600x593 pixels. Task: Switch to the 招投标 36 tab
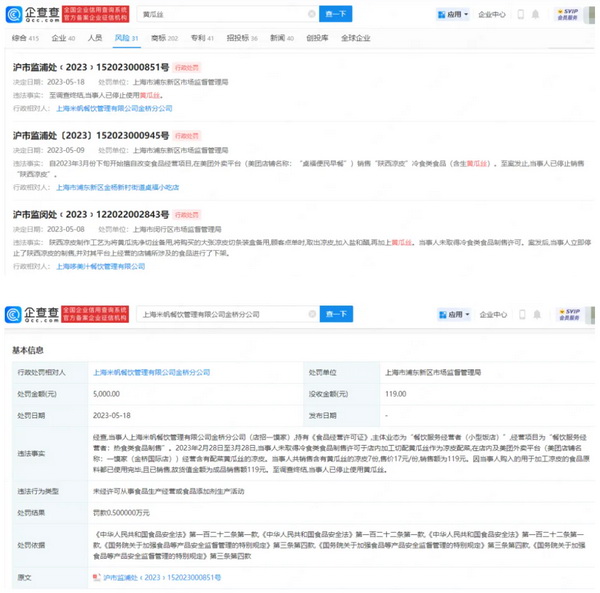tap(242, 38)
